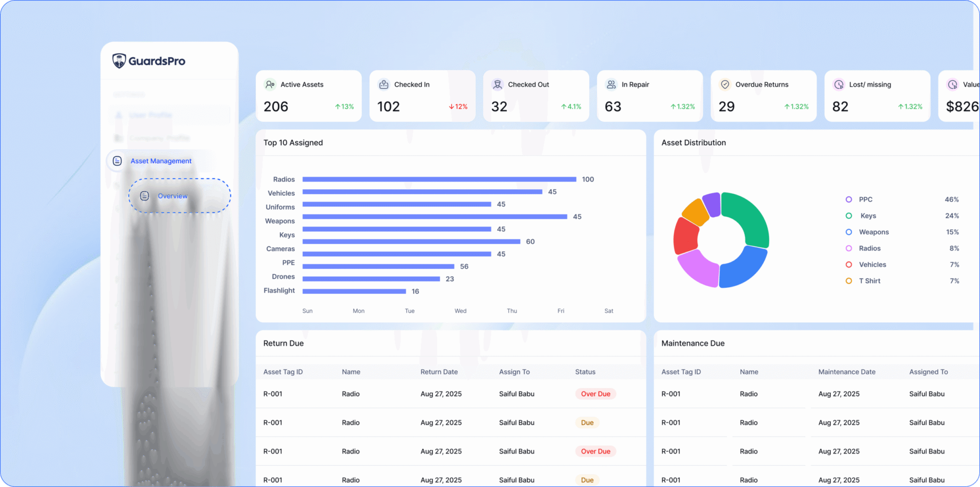This screenshot has width=980, height=487.
Task: Click the Checked In card icon
Action: [384, 84]
